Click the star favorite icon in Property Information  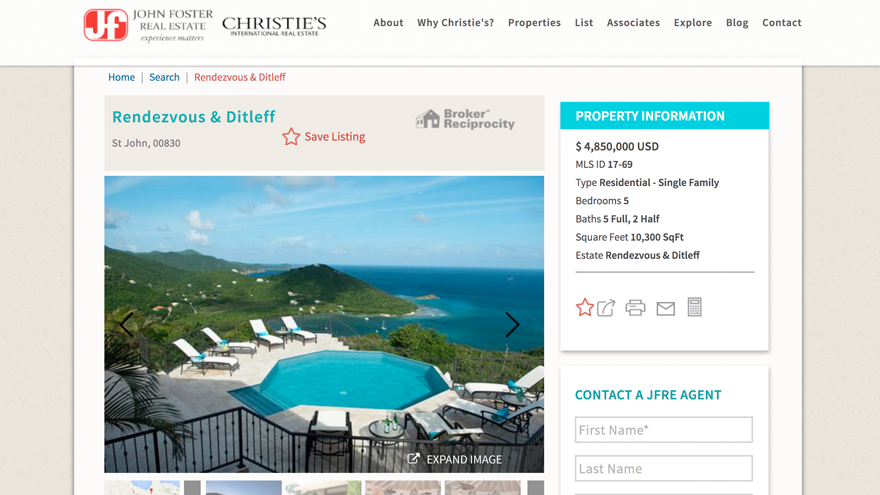tap(584, 308)
